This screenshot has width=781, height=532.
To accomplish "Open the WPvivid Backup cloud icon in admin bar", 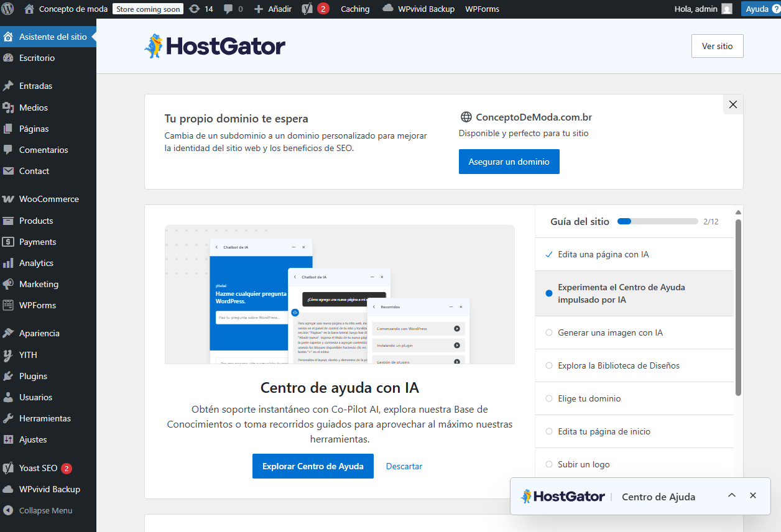I will [x=388, y=9].
